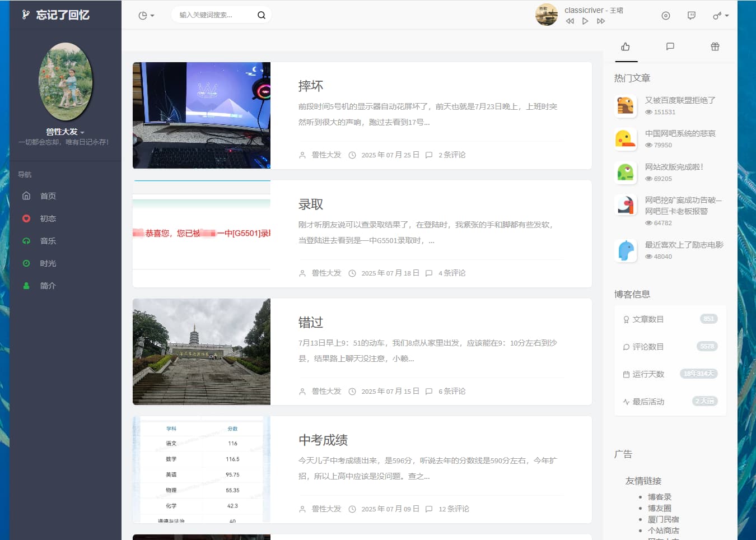Click the home icon beside 首页
This screenshot has width=756, height=540.
27,195
